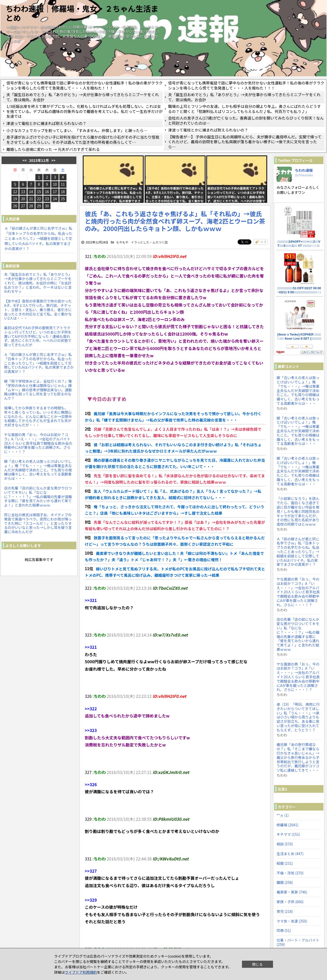Select November 1 in the calendar
This screenshot has height=980, width=327.
[39, 177]
